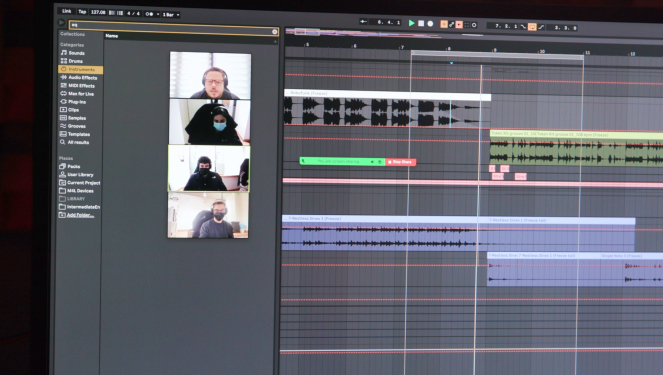Select the Max for Live category

pyautogui.click(x=80, y=93)
